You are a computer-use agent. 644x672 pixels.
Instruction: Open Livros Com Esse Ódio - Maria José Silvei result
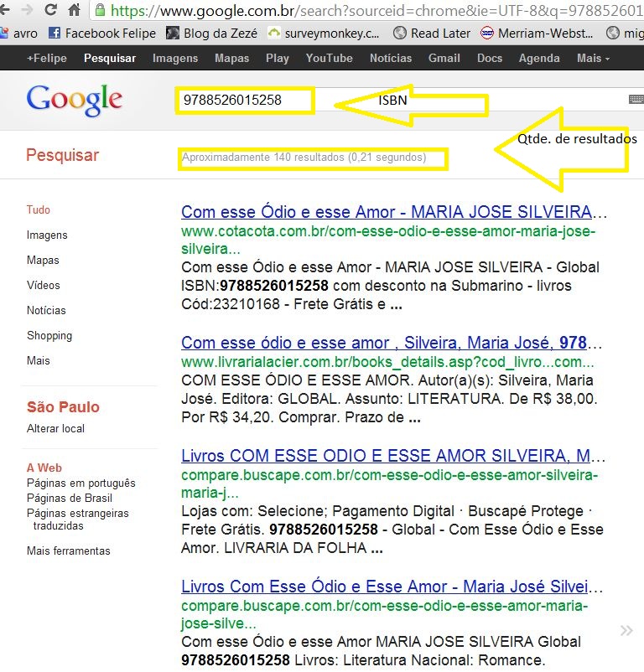coord(392,587)
